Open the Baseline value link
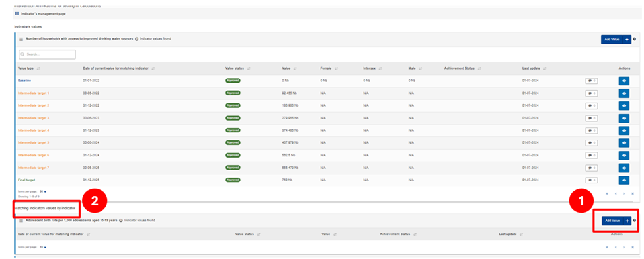The image size is (644, 259). click(x=24, y=81)
